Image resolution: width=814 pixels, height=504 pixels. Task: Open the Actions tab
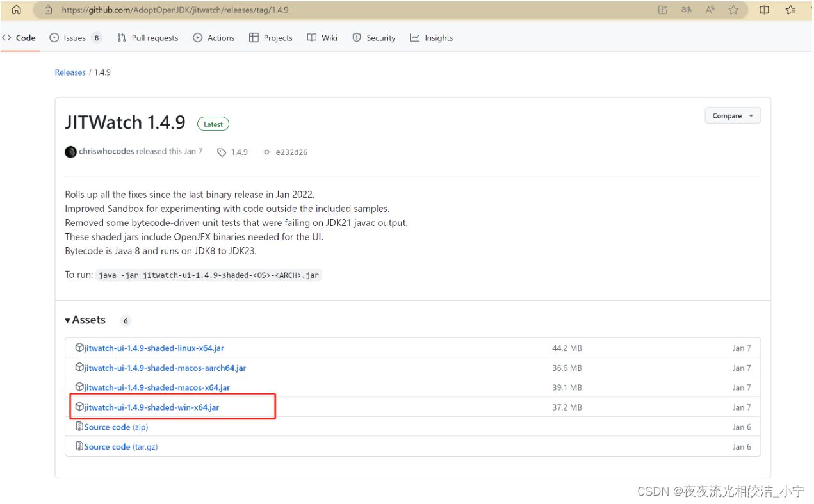pos(214,38)
